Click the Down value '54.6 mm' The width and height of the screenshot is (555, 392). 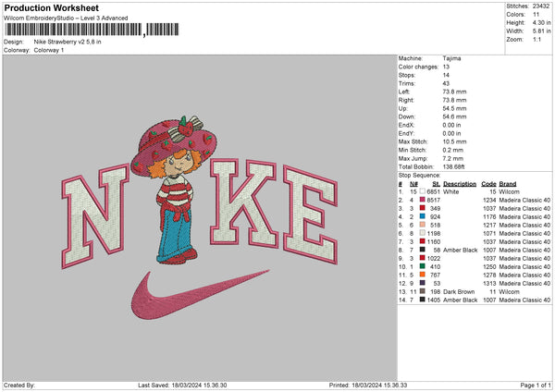point(454,116)
